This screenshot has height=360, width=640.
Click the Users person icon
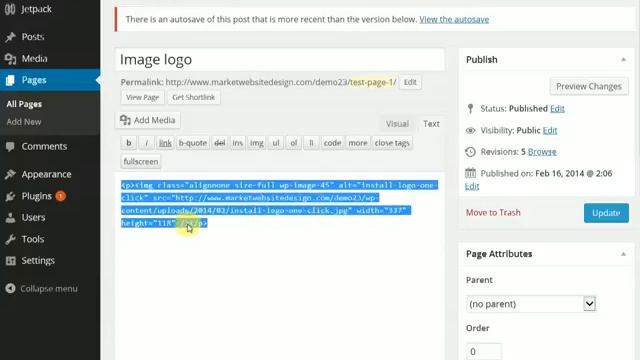pyautogui.click(x=10, y=218)
